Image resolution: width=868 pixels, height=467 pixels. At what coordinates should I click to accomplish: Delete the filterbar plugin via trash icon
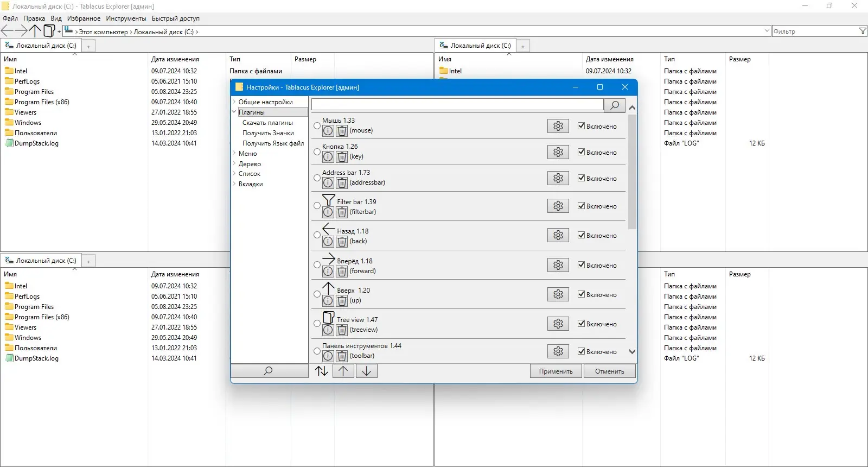click(342, 212)
